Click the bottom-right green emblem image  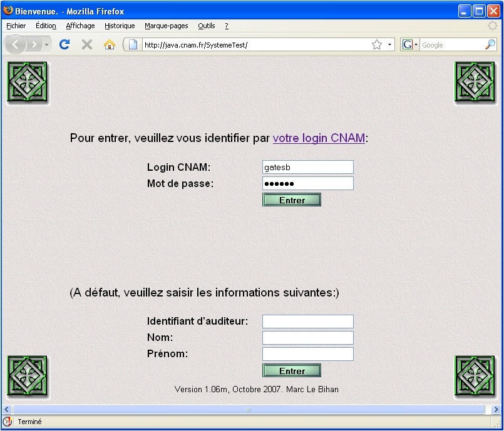click(x=474, y=377)
